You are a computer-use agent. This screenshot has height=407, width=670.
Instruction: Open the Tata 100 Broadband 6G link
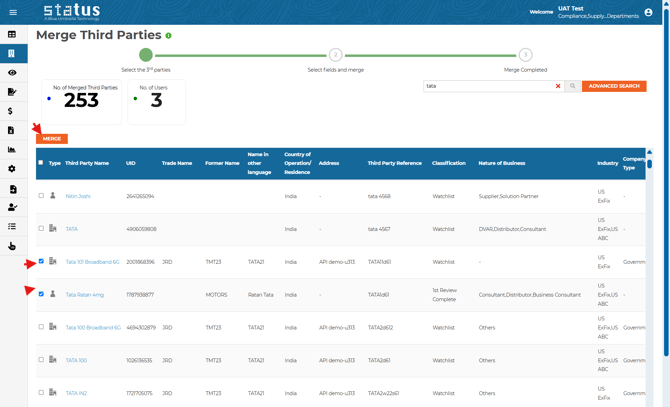(93, 328)
